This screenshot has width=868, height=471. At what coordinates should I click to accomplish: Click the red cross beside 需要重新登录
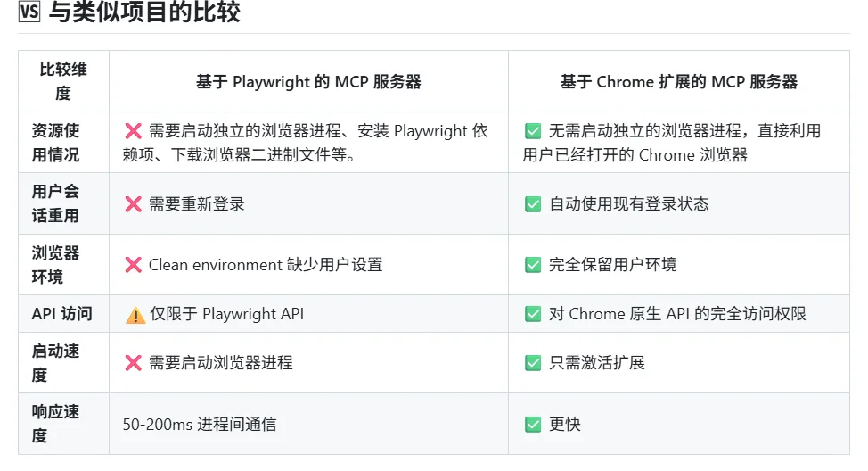[134, 204]
